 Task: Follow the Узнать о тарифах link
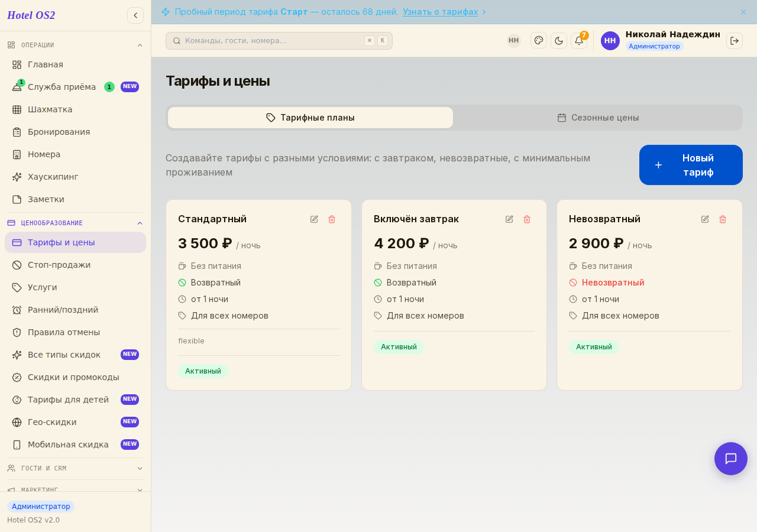tap(441, 12)
